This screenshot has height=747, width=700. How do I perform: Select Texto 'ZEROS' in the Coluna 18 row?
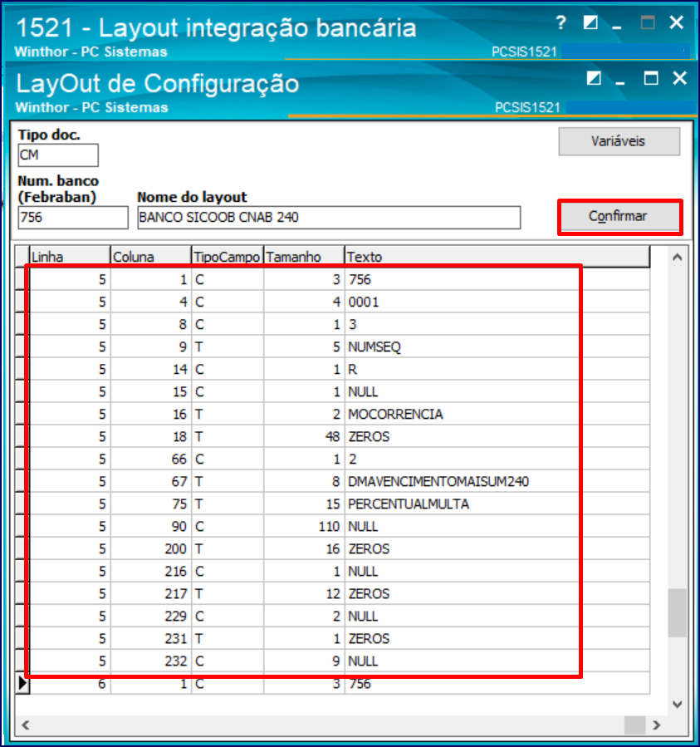(497, 436)
